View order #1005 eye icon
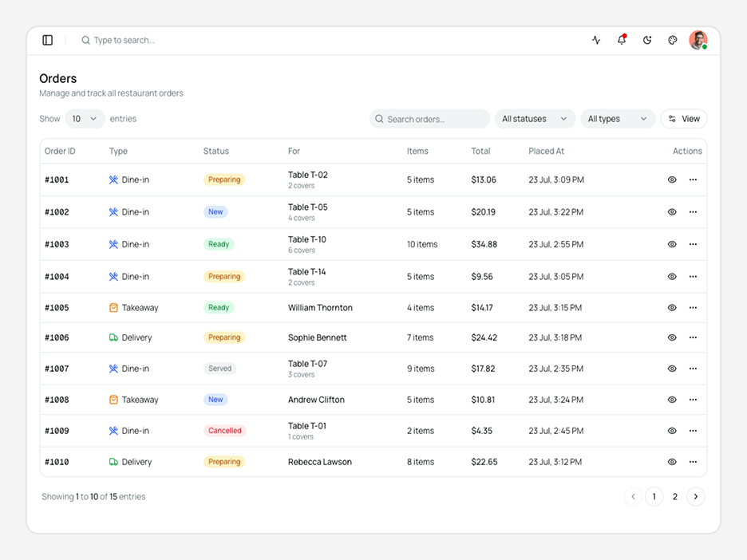This screenshot has width=747, height=560. (x=672, y=308)
